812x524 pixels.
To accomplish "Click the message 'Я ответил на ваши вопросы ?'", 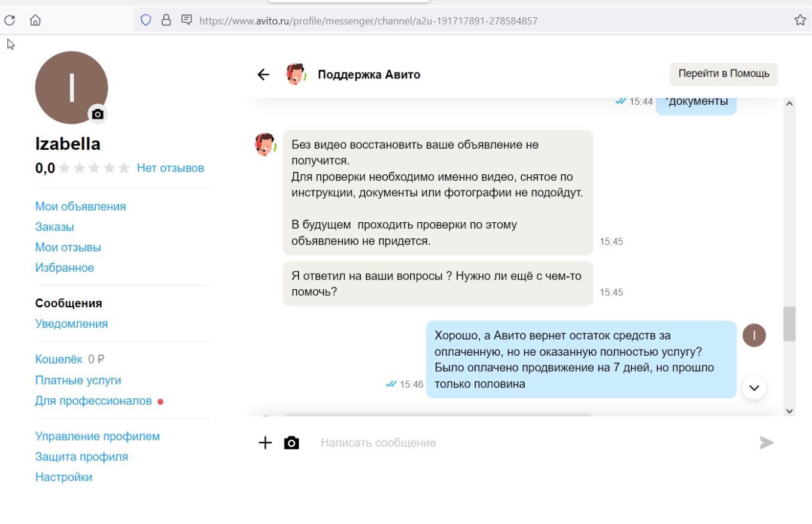I will (x=438, y=284).
